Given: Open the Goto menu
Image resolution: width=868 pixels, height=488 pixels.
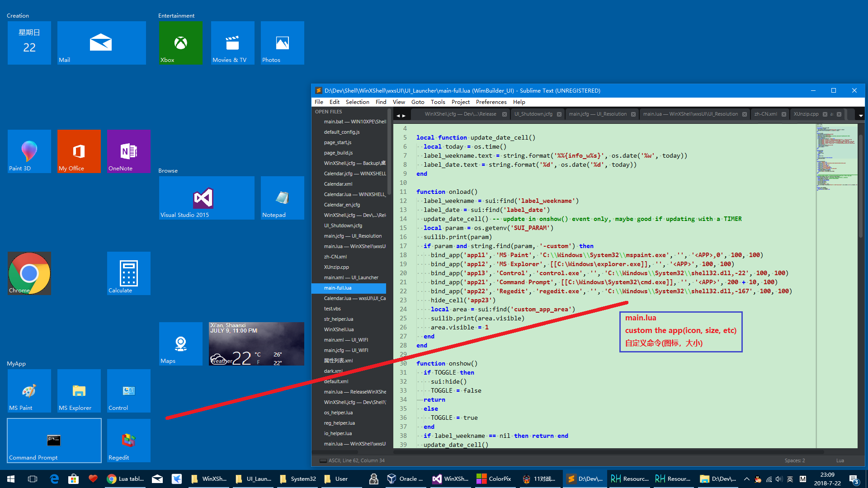Looking at the screenshot, I should click(418, 102).
